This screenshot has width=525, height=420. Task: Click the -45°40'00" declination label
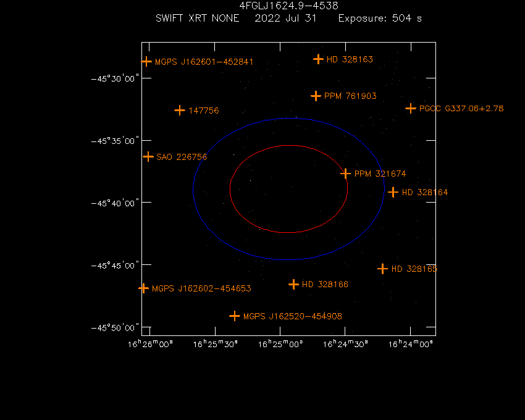click(x=115, y=203)
